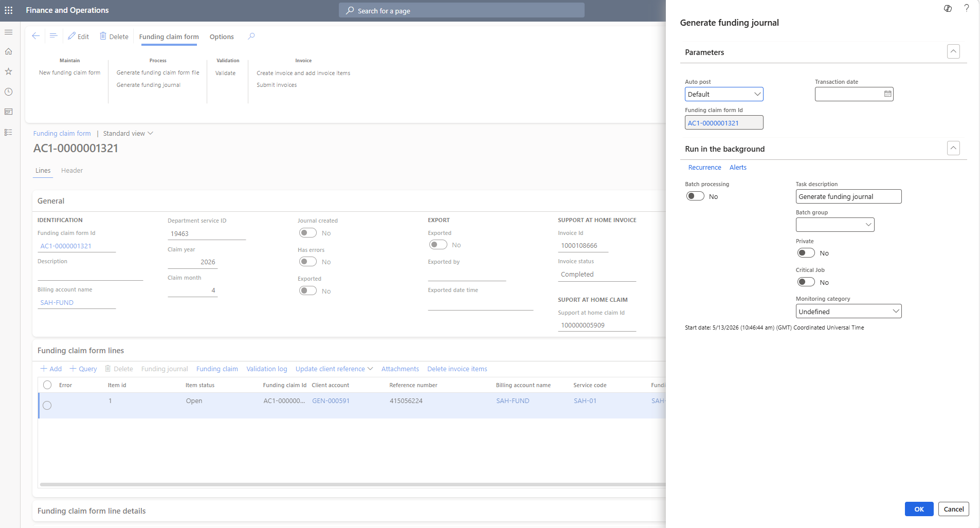Open Funding claim in lines toolbar
This screenshot has height=528, width=980.
tap(217, 369)
